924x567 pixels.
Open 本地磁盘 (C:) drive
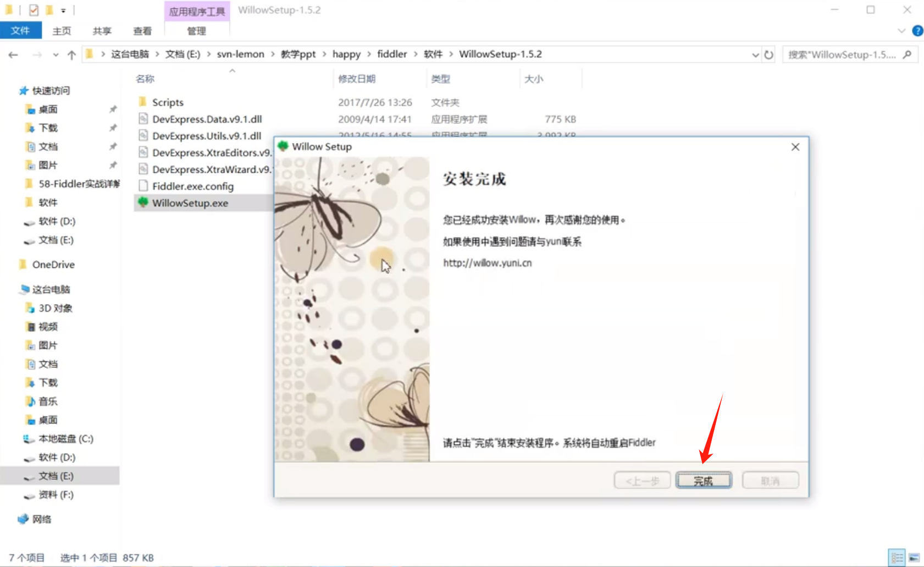(66, 439)
